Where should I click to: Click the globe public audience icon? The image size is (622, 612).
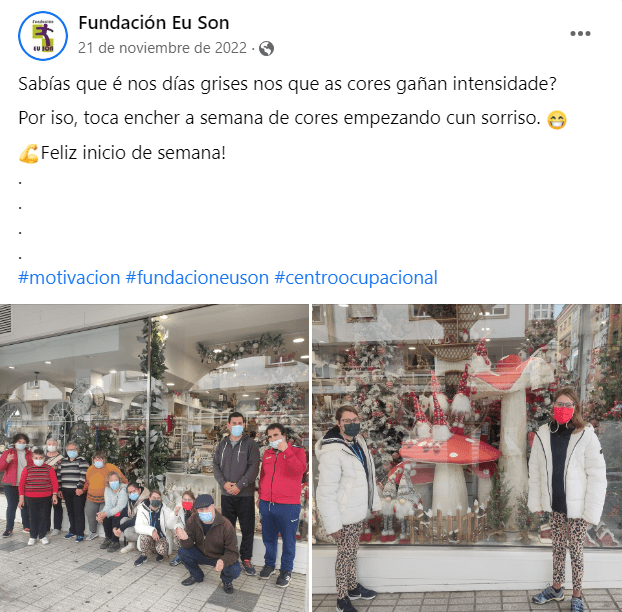click(x=266, y=48)
